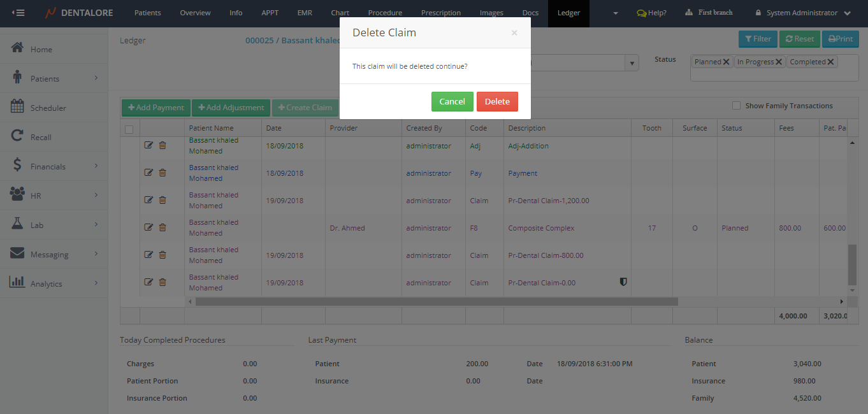Enable Show Family Transactions checkbox
Viewport: 868px width, 414px height.
pyautogui.click(x=736, y=106)
